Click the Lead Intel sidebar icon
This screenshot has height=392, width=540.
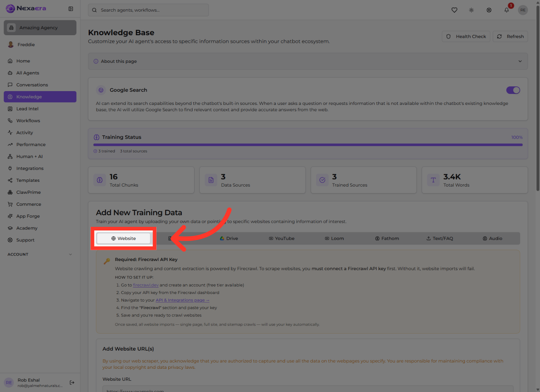[x=10, y=109]
